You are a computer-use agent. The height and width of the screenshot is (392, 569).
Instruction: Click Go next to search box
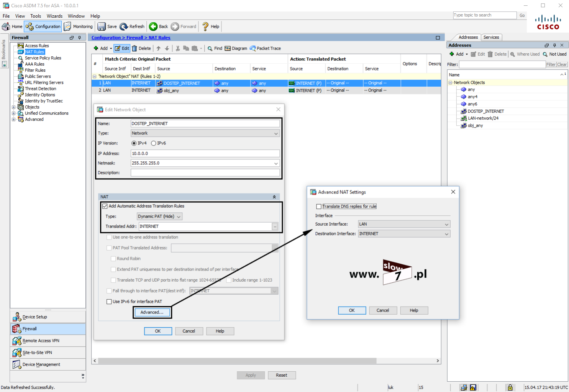coord(522,15)
